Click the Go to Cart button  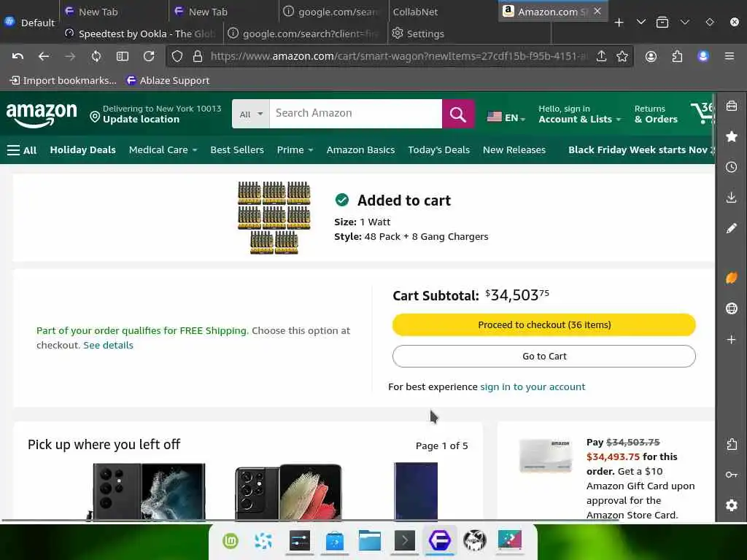(544, 356)
